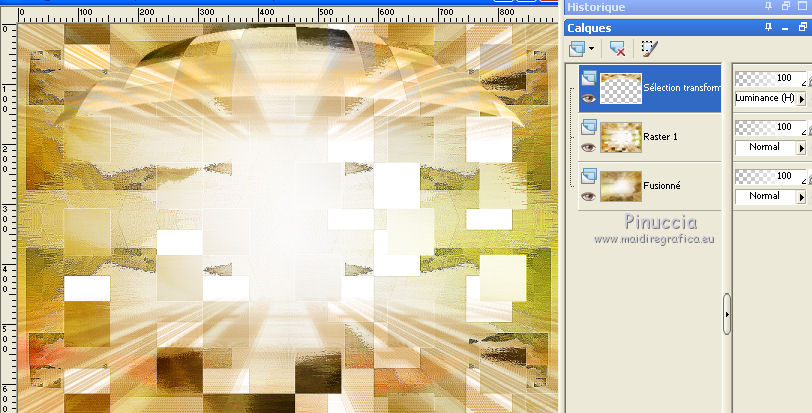The height and width of the screenshot is (413, 812).
Task: Restore the Calques palette window
Action: point(803,27)
